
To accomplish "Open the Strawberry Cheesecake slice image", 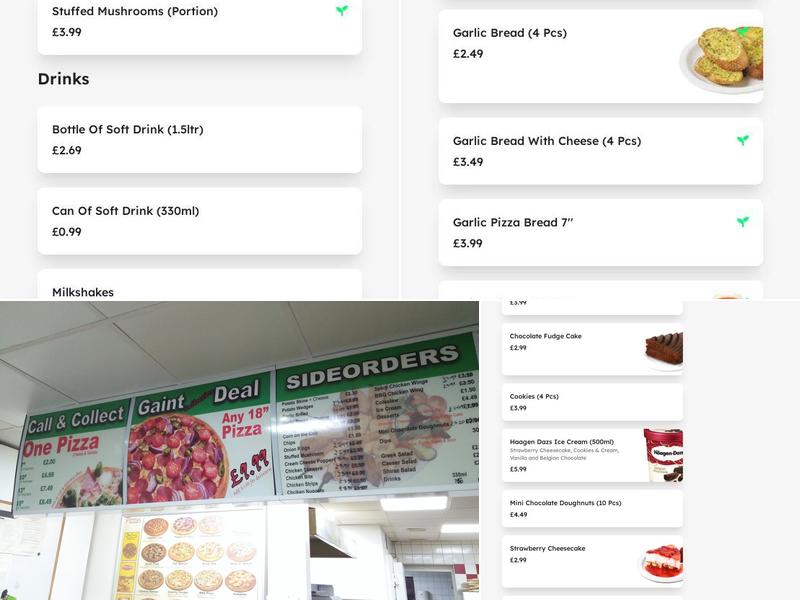I will tap(662, 563).
